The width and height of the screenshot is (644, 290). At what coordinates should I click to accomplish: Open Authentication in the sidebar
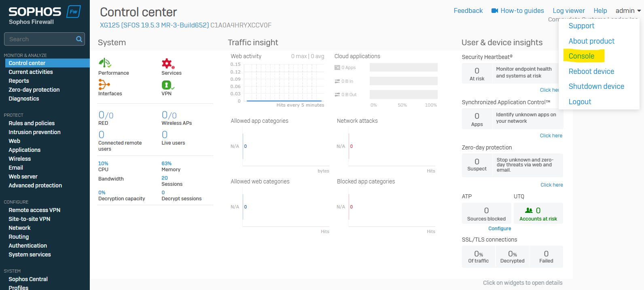tap(28, 246)
